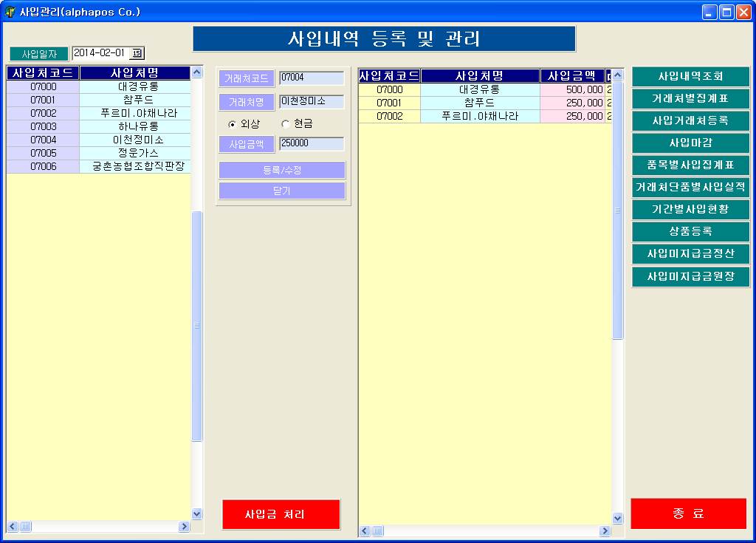
Task: Click 사입금액 column header in right table
Action: (572, 76)
